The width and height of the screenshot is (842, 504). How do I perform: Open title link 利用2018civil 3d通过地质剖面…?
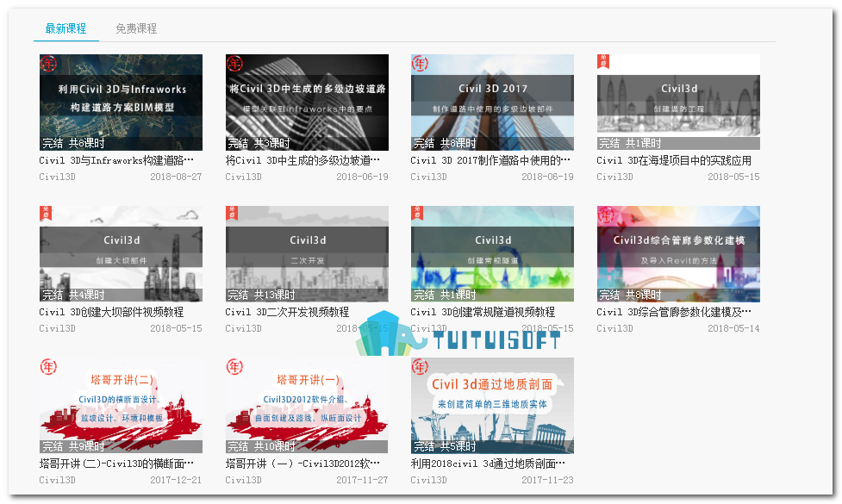(x=488, y=464)
